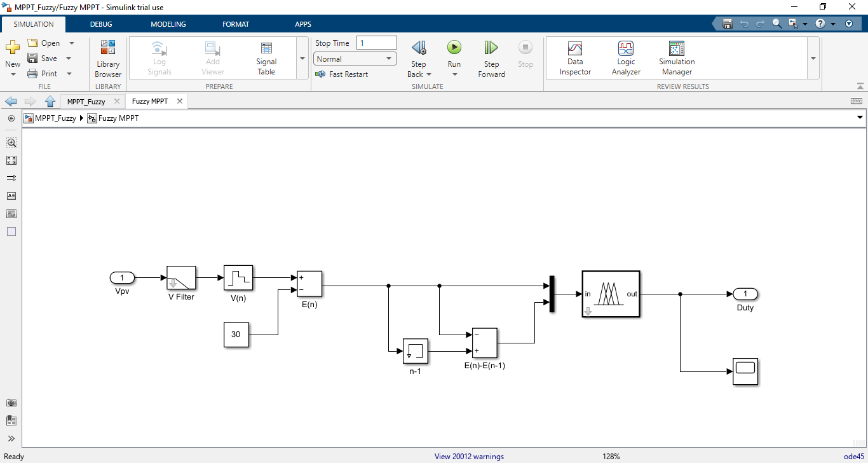The width and height of the screenshot is (868, 463).
Task: Open the Step Back dropdown arrow
Action: click(x=429, y=74)
